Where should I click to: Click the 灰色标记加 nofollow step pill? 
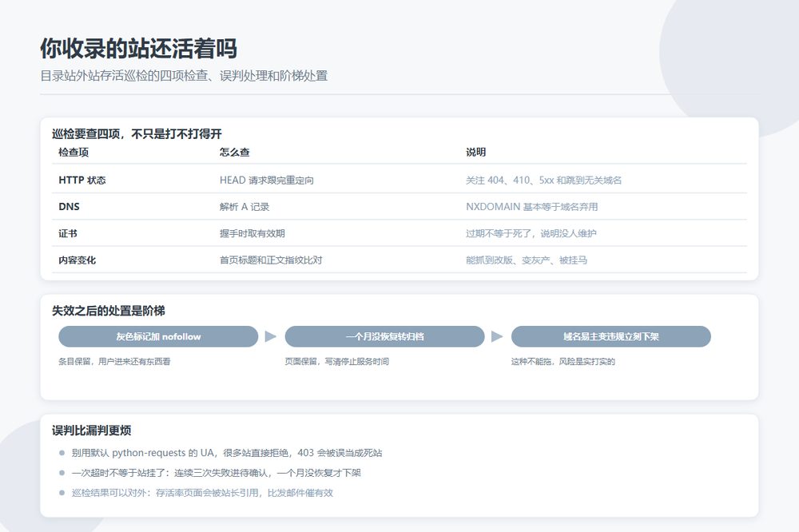(158, 336)
